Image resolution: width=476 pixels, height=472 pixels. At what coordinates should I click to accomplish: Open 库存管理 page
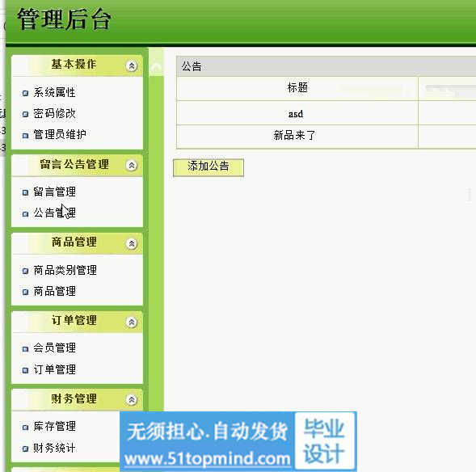tap(54, 427)
